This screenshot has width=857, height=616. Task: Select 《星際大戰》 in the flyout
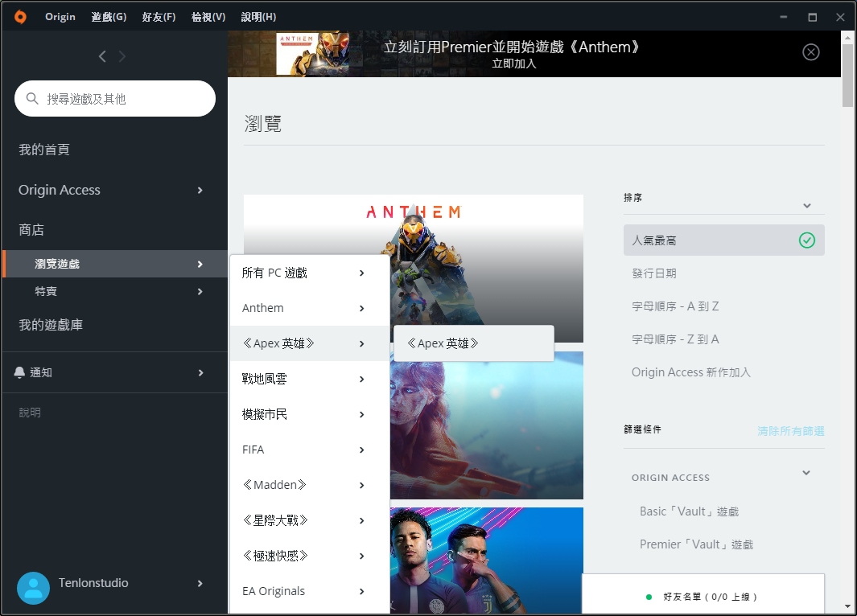coord(310,520)
